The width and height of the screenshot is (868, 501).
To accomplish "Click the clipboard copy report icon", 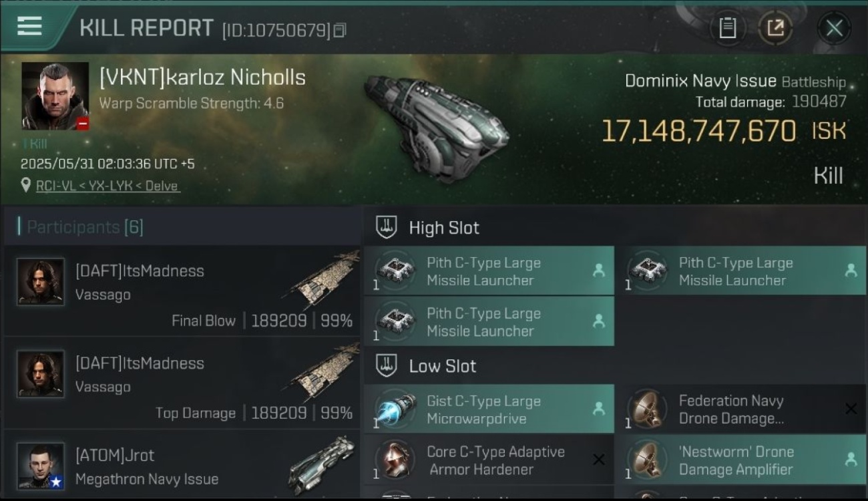I will 728,28.
